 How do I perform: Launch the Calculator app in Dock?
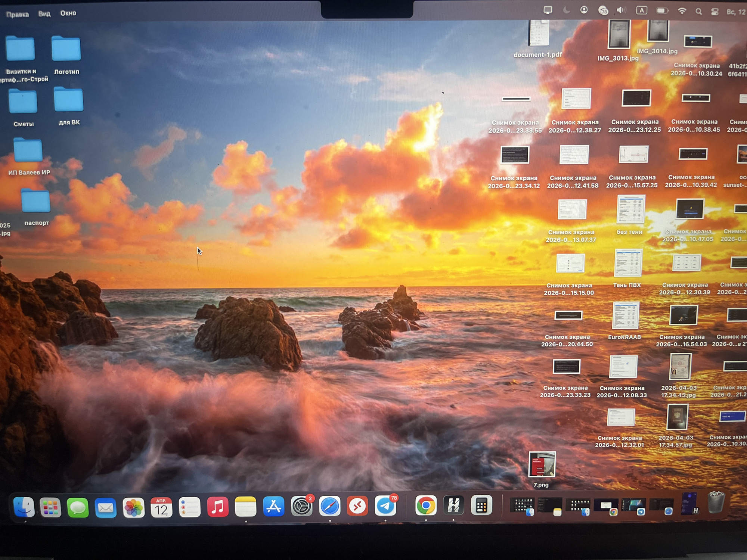point(481,506)
